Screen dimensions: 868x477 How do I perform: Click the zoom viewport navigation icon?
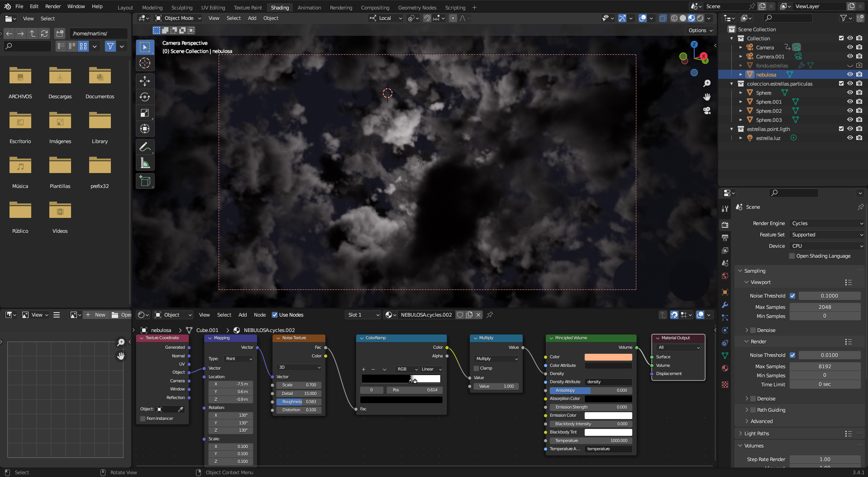(x=707, y=83)
